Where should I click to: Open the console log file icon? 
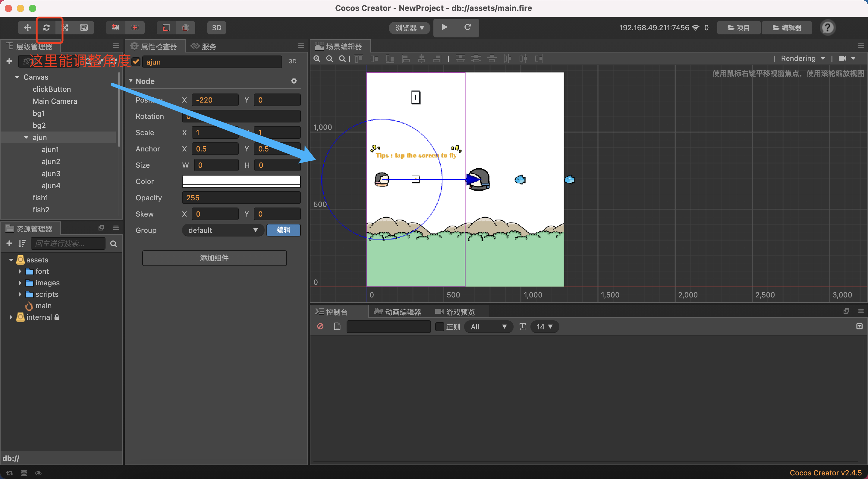pos(337,326)
